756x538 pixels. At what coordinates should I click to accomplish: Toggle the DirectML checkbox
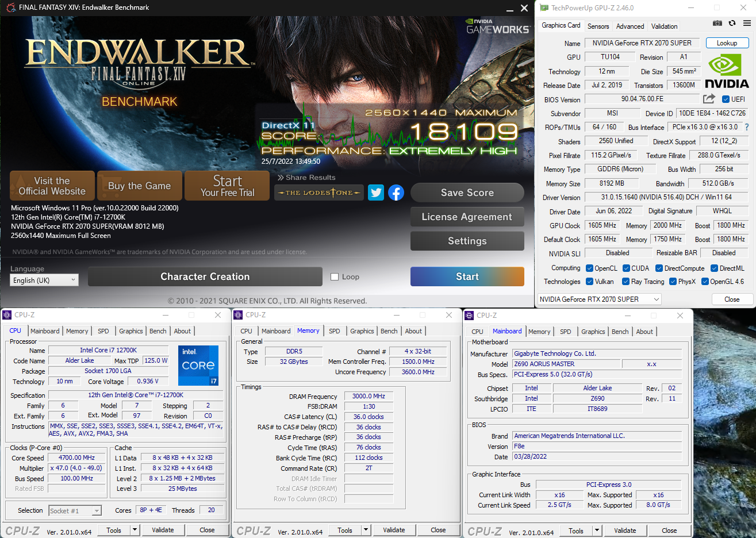click(714, 268)
